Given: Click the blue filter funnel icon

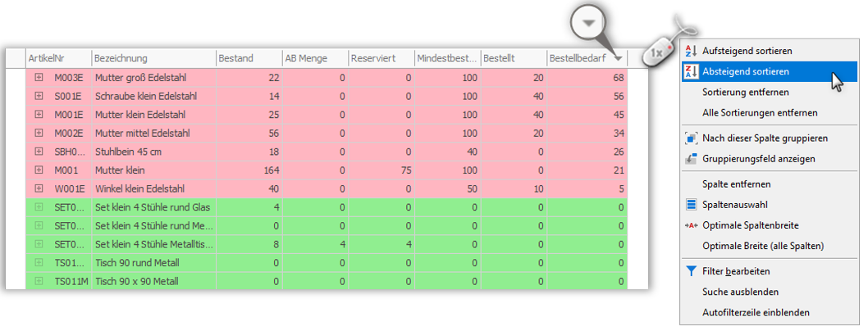Looking at the screenshot, I should (x=691, y=271).
